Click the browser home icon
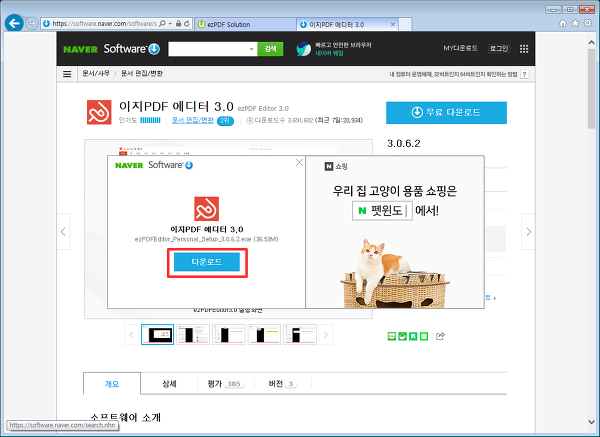 (x=562, y=23)
